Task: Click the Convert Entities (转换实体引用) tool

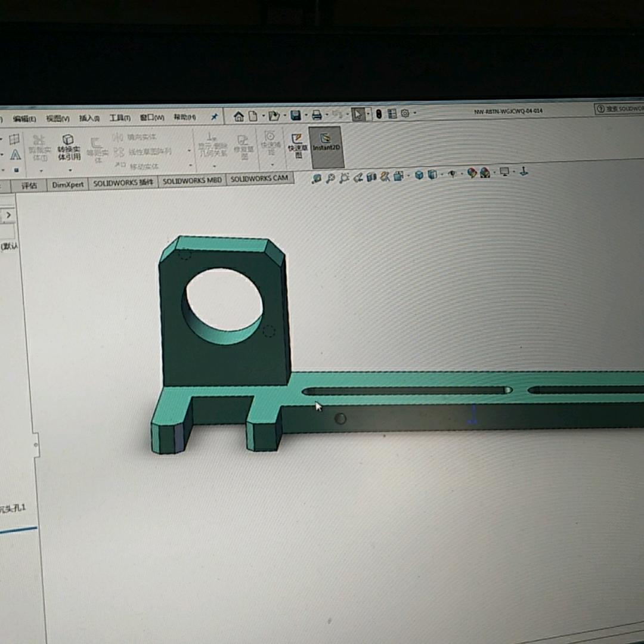Action: (69, 147)
